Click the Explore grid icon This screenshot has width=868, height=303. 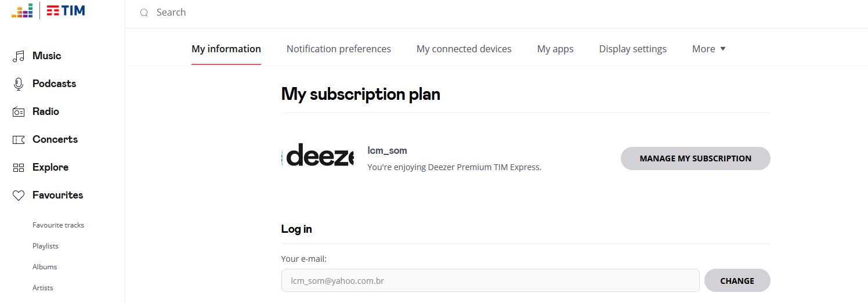(x=19, y=168)
